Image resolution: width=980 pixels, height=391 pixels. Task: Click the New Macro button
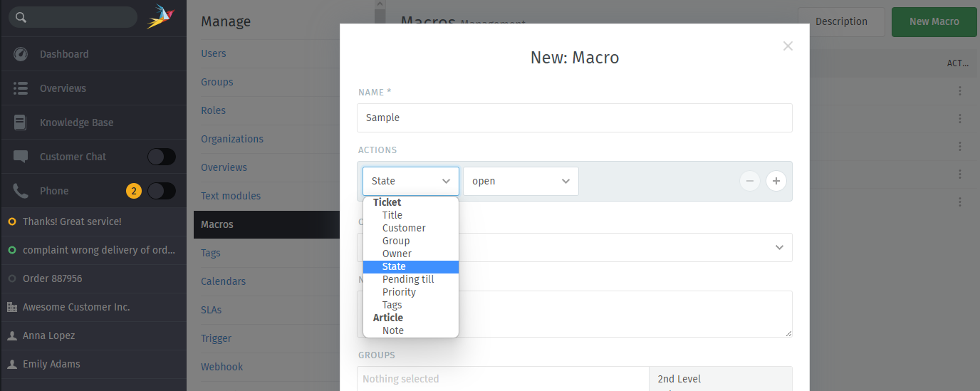tap(934, 21)
